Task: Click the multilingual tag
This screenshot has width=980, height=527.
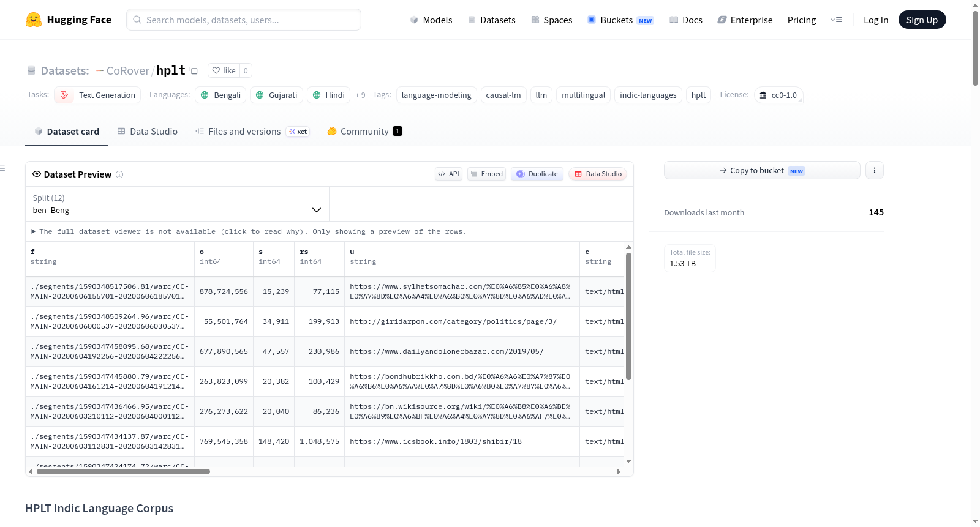Action: tap(584, 95)
